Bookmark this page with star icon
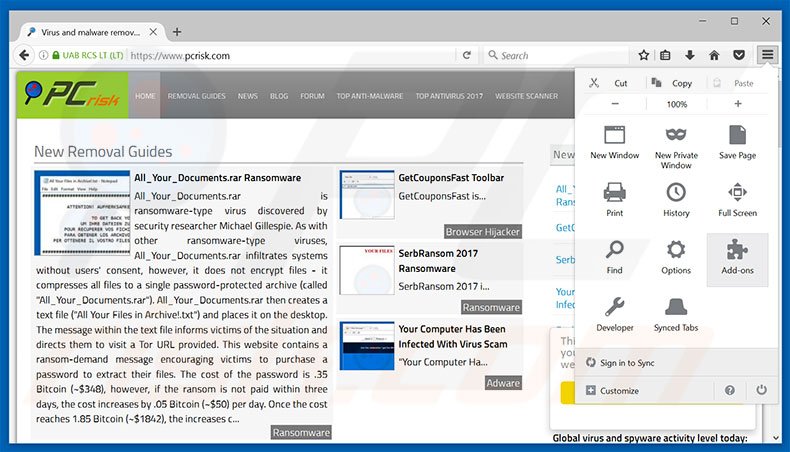The image size is (790, 452). [643, 55]
